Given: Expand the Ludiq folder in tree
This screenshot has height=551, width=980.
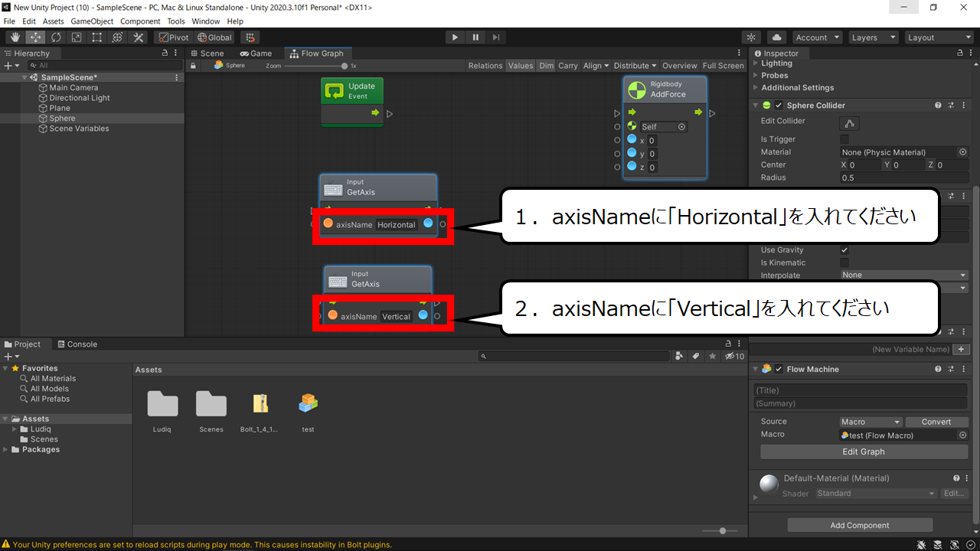Looking at the screenshot, I should (x=15, y=429).
